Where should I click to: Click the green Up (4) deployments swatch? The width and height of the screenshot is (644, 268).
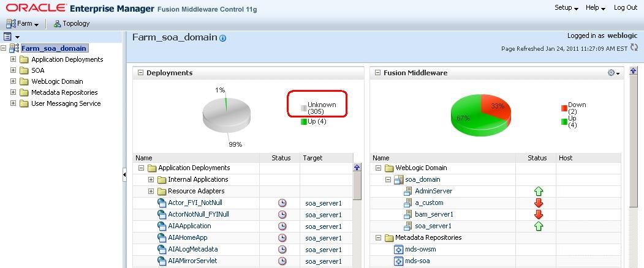(304, 122)
